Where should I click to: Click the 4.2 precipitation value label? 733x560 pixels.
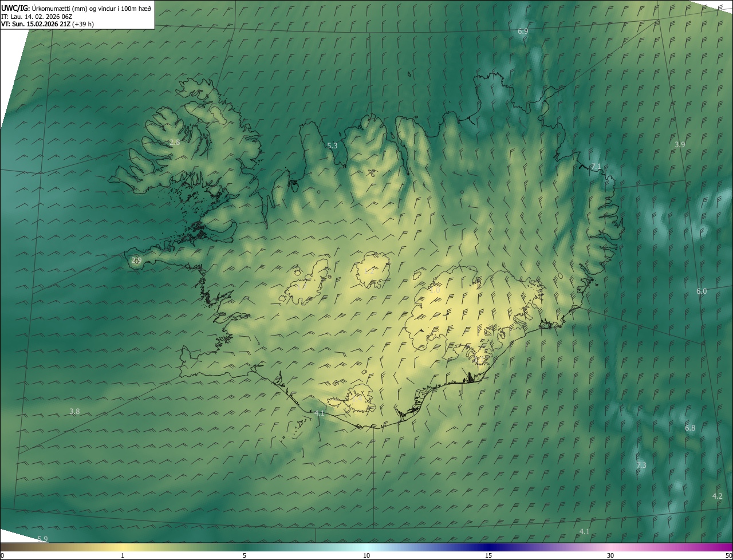click(x=718, y=496)
